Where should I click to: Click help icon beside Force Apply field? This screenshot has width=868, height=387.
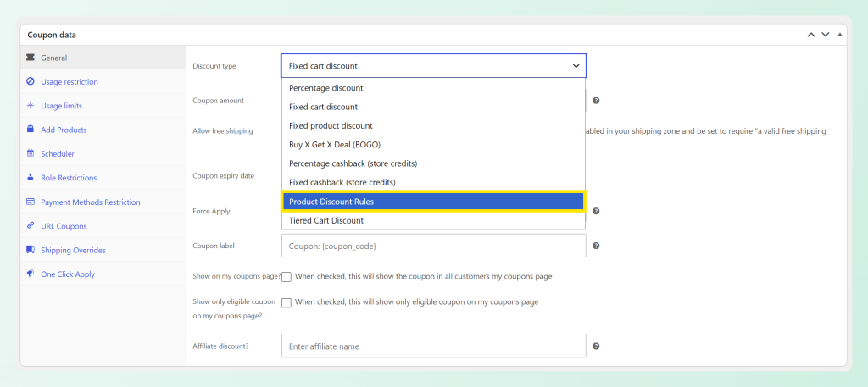[596, 211]
